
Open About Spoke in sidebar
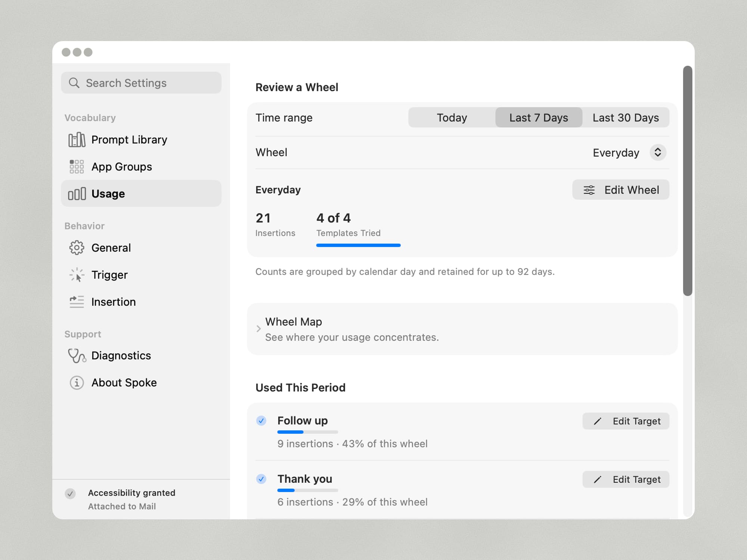click(x=141, y=383)
